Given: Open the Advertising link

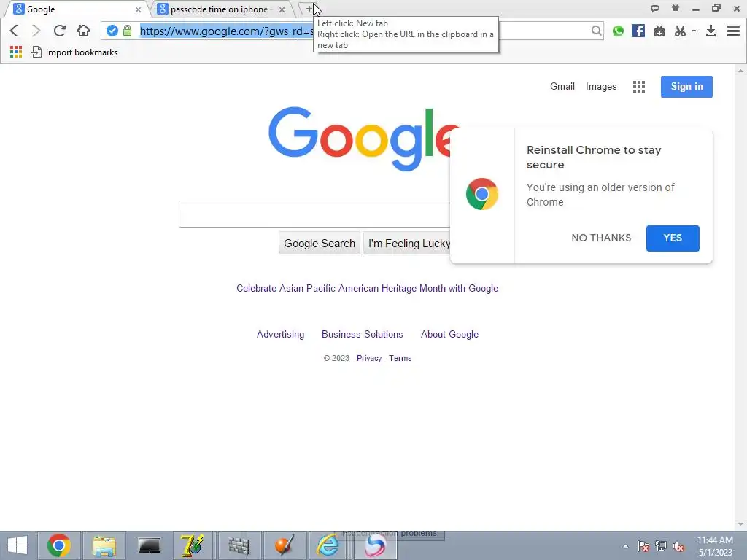Looking at the screenshot, I should point(280,334).
